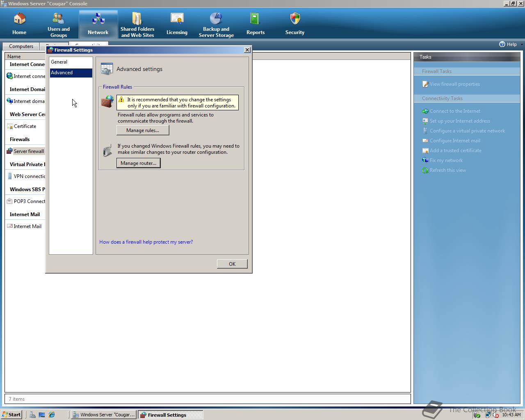The height and width of the screenshot is (420, 525).
Task: Click the POP3 Connector row icon
Action: point(10,201)
